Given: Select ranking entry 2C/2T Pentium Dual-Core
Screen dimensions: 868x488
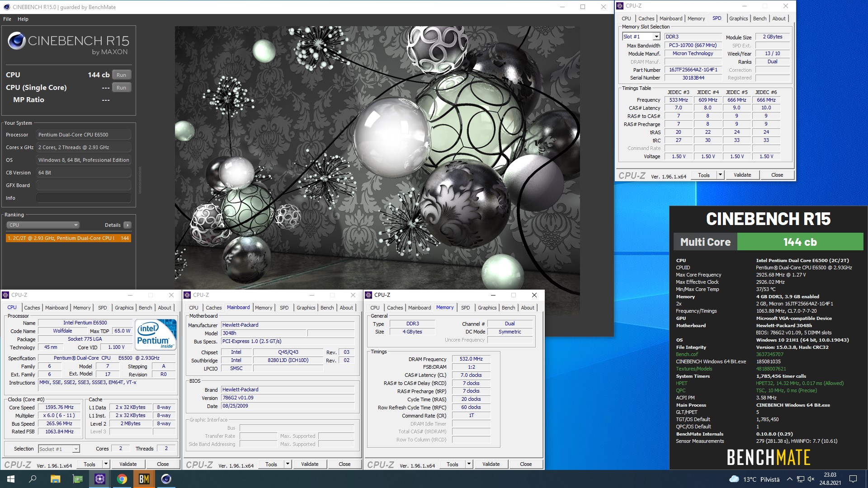Looking at the screenshot, I should pyautogui.click(x=68, y=238).
